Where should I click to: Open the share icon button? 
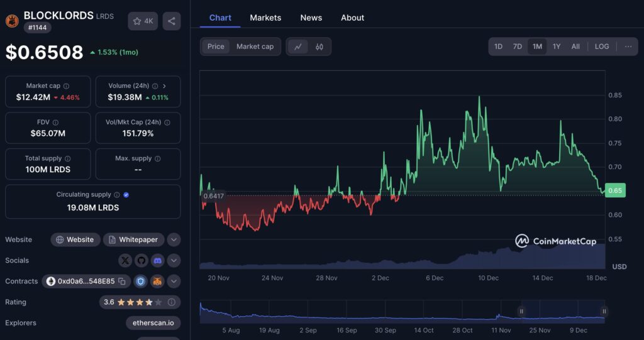click(x=172, y=21)
